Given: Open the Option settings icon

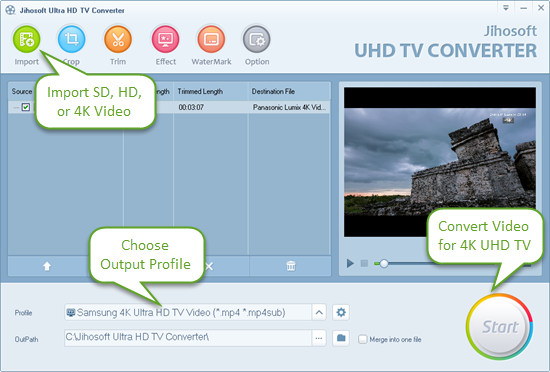Looking at the screenshot, I should coord(257,39).
